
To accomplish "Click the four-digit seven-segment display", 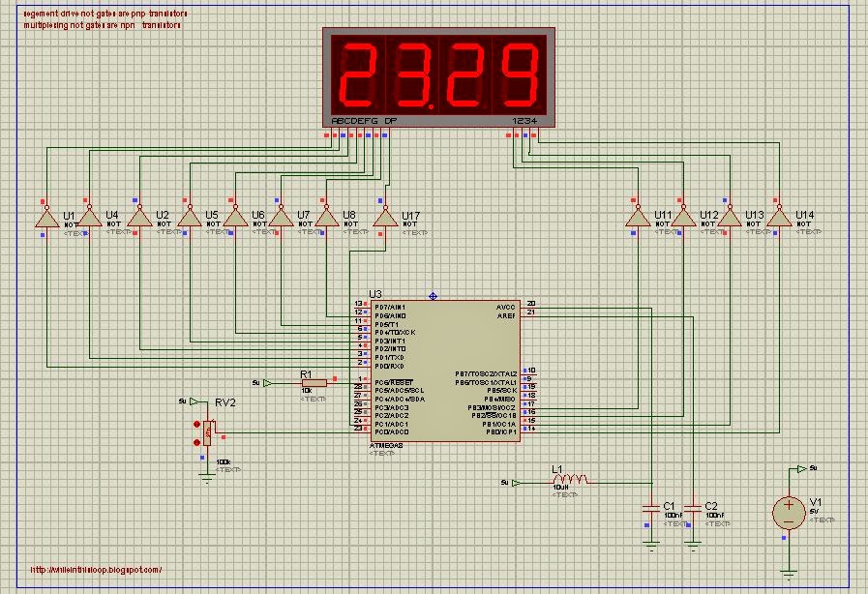I will [435, 77].
